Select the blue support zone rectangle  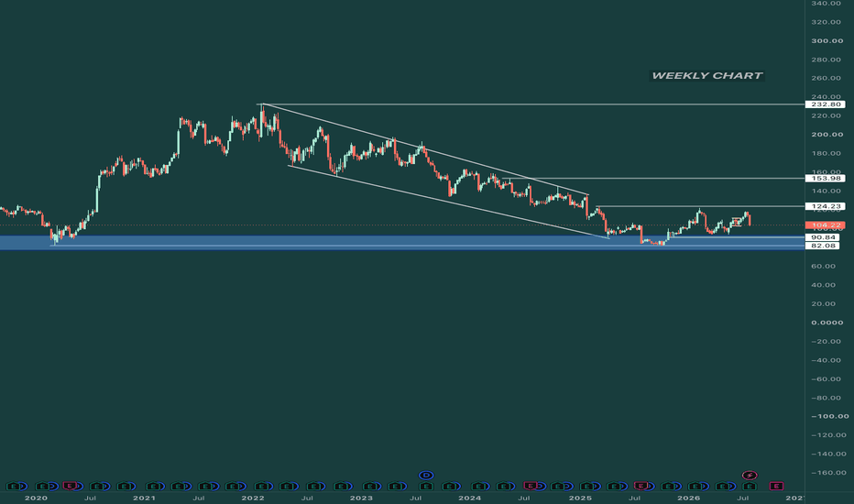402,243
